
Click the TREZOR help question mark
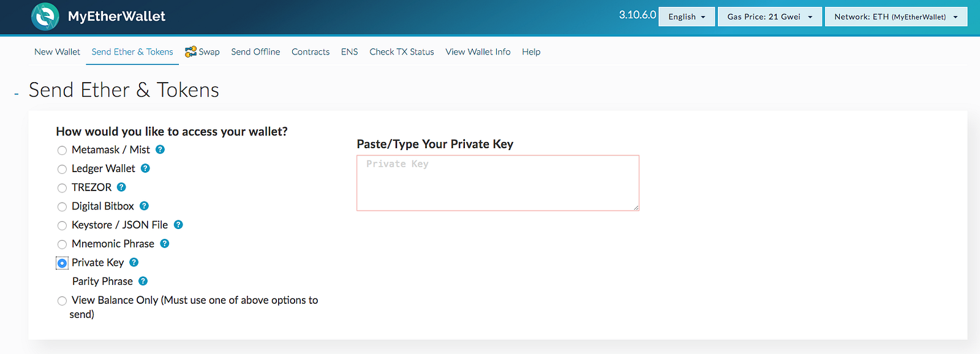pyautogui.click(x=121, y=187)
